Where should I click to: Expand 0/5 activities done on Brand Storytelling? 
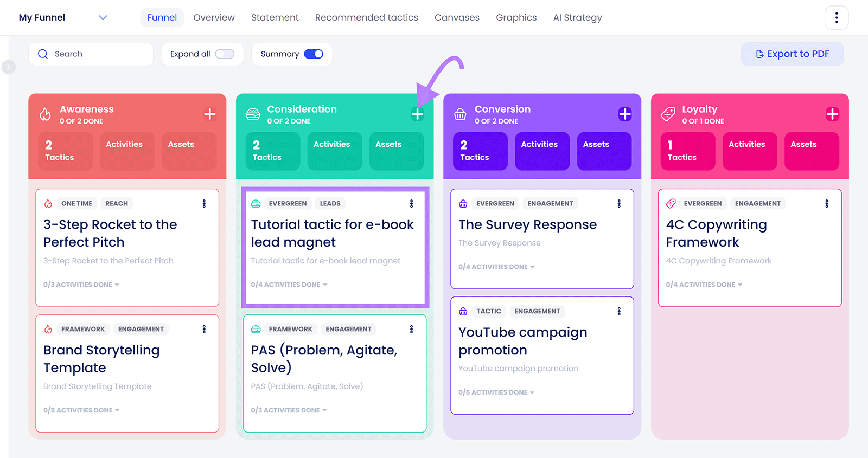point(81,410)
